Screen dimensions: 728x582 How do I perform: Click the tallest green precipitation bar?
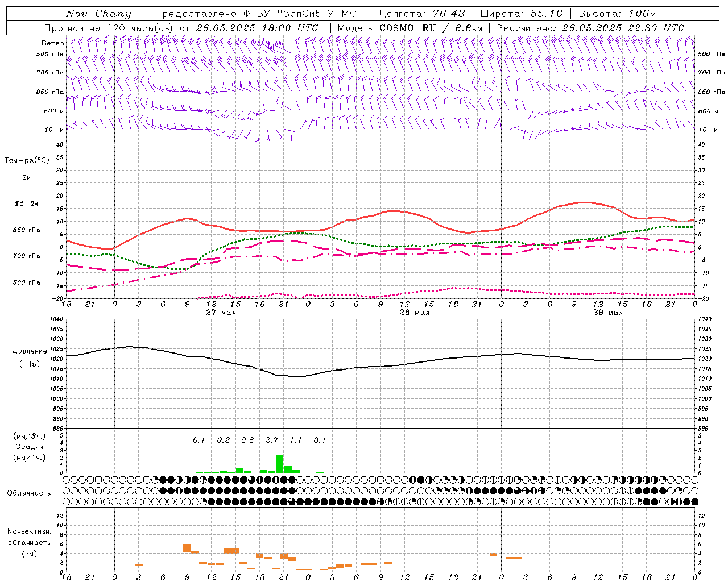click(279, 464)
